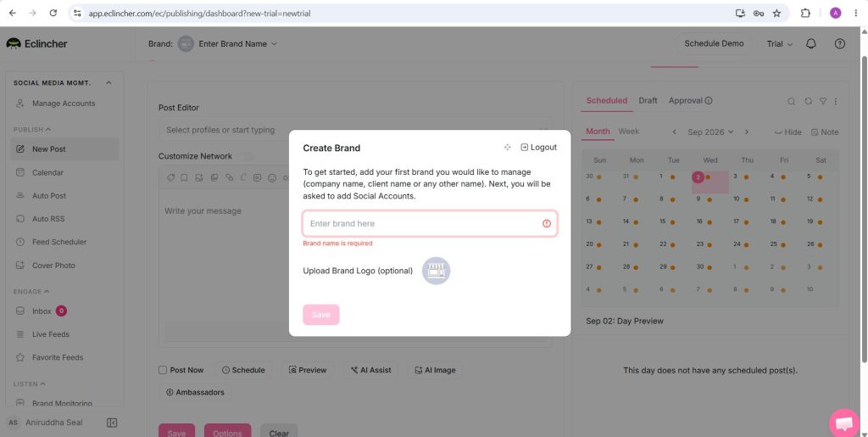This screenshot has height=437, width=868.
Task: Go to next month arrow
Action: click(746, 132)
